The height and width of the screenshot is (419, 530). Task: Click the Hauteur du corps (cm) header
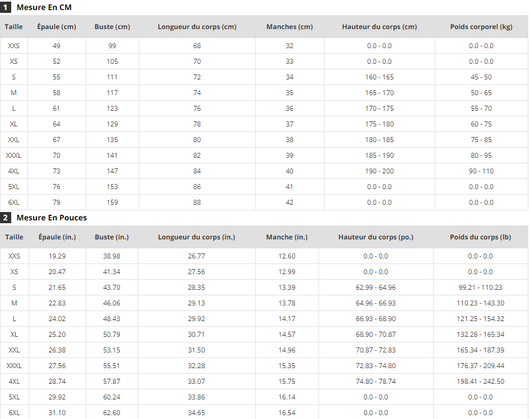pos(380,27)
